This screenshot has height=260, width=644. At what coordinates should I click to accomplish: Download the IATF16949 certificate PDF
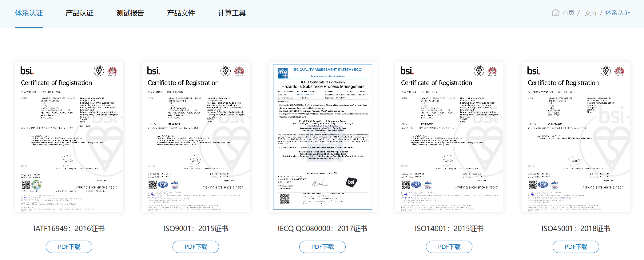pos(69,247)
